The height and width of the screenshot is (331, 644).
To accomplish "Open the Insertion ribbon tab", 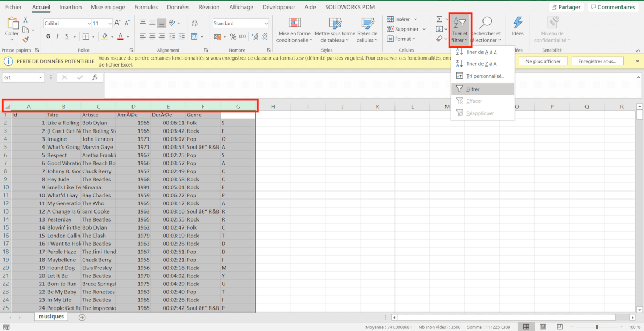I will (71, 7).
